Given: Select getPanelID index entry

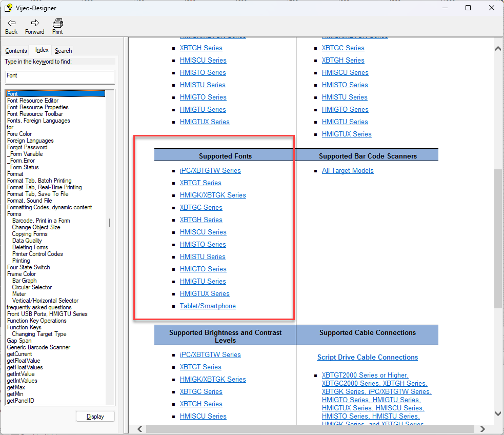Looking at the screenshot, I should 21,401.
